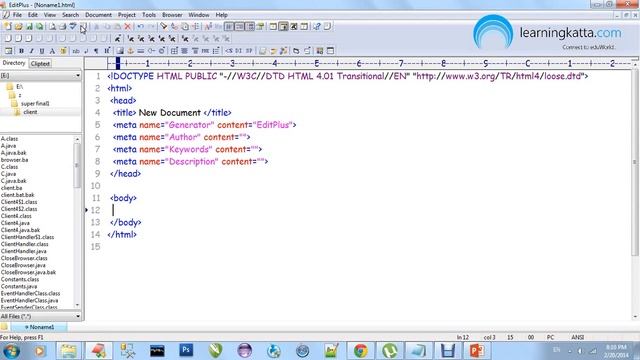Click the Windows Start button
The height and width of the screenshot is (360, 640).
click(11, 351)
